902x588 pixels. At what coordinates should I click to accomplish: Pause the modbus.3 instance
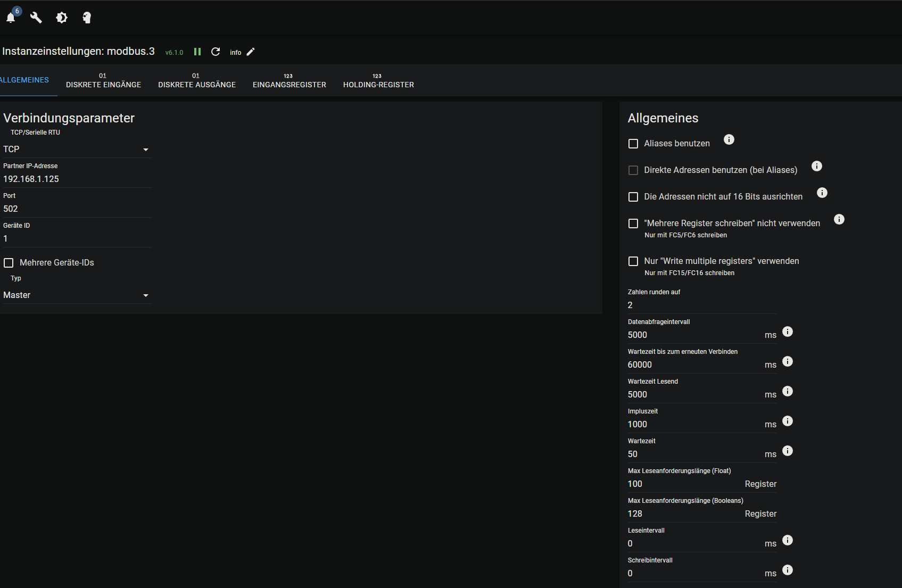click(197, 52)
